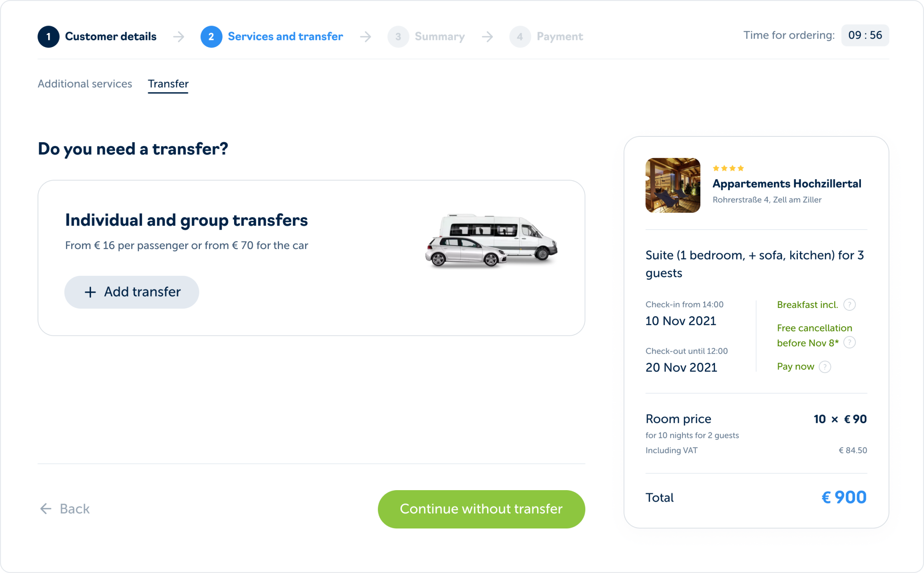Screen dimensions: 924x573
Task: Click the Appartements Hochzillertal hotel name
Action: coord(787,184)
